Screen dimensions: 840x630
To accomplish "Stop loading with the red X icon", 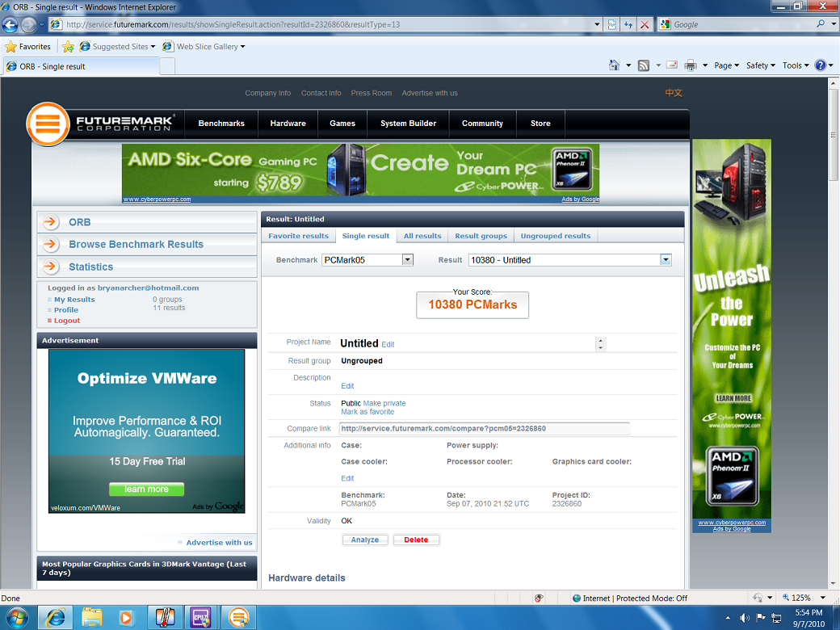I will click(645, 24).
